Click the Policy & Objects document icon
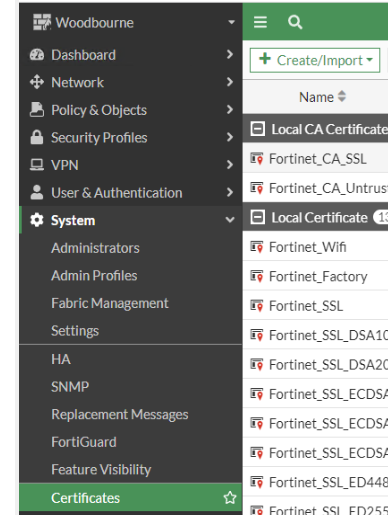Screen dimensions: 388x515 coord(37,110)
